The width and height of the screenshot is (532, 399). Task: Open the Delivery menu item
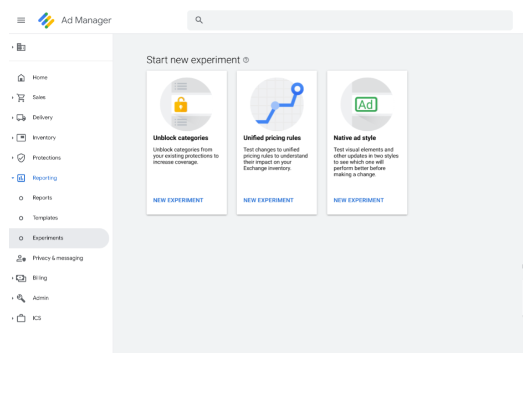click(43, 117)
